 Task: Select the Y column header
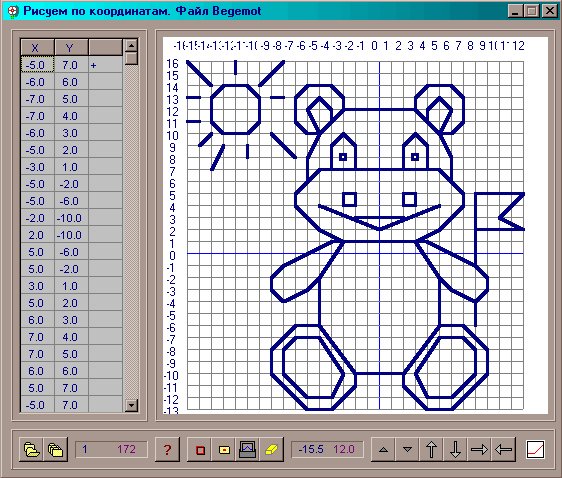pos(71,47)
